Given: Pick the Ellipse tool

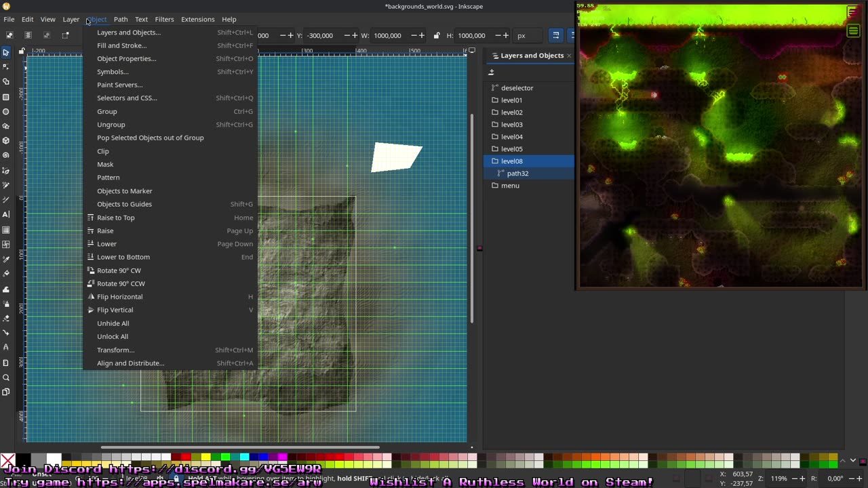Looking at the screenshot, I should (6, 112).
